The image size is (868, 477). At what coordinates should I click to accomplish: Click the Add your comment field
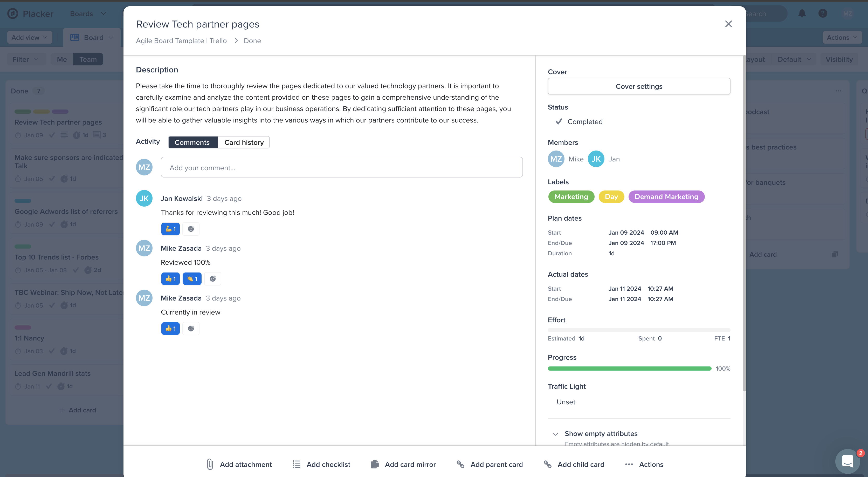click(341, 168)
